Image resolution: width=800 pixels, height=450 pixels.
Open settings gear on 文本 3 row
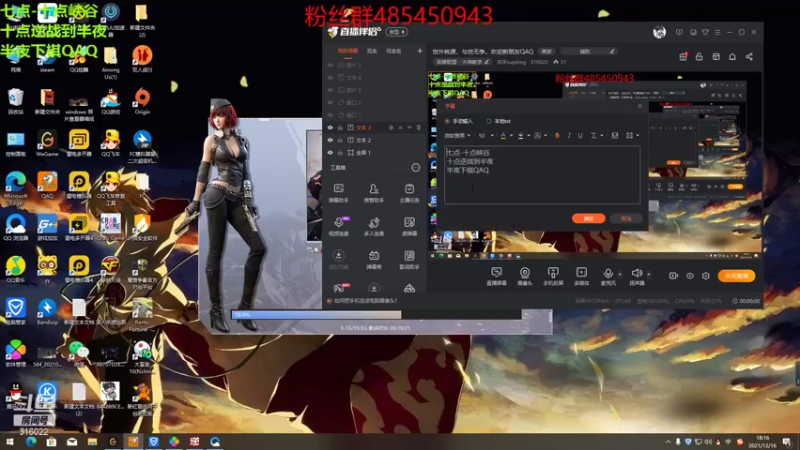[x=391, y=128]
